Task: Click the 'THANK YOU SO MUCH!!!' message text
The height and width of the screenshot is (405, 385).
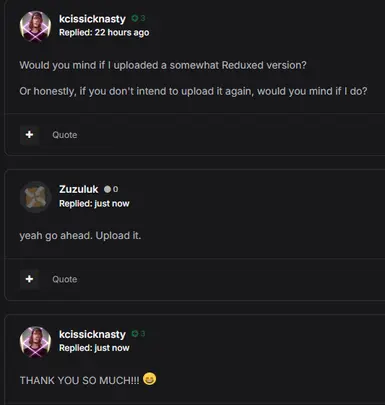Action: (x=79, y=380)
